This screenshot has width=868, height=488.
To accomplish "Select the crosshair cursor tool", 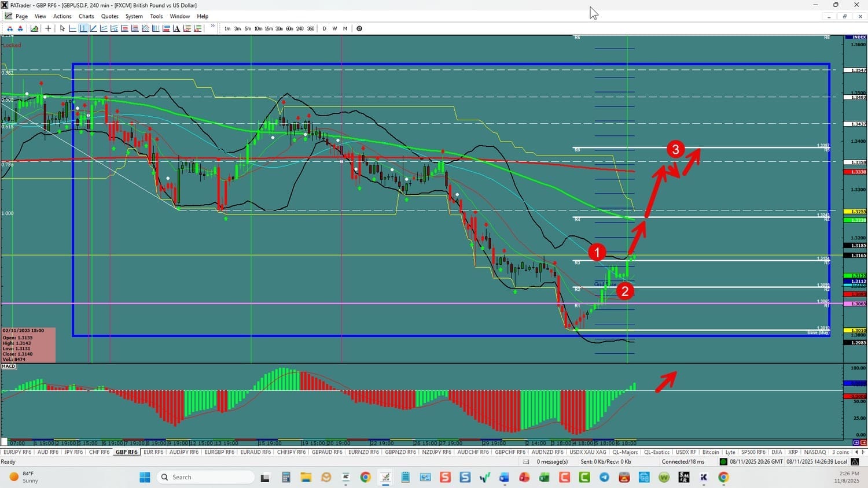I will point(48,28).
